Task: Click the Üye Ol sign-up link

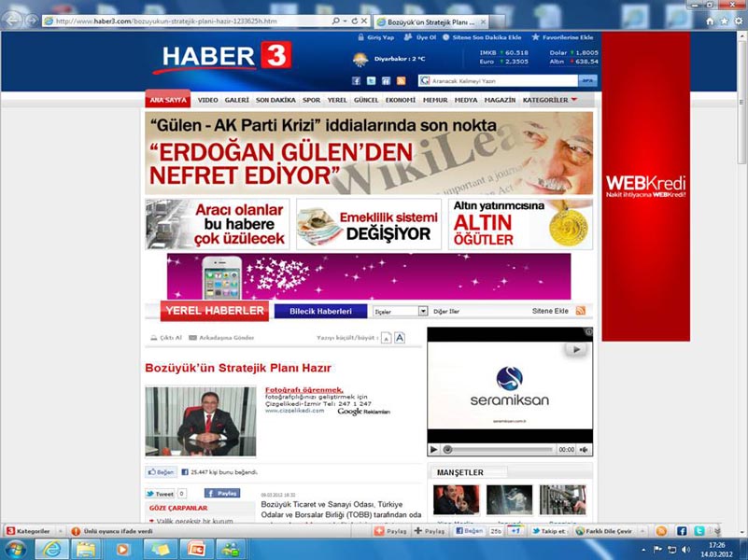Action: (420, 37)
